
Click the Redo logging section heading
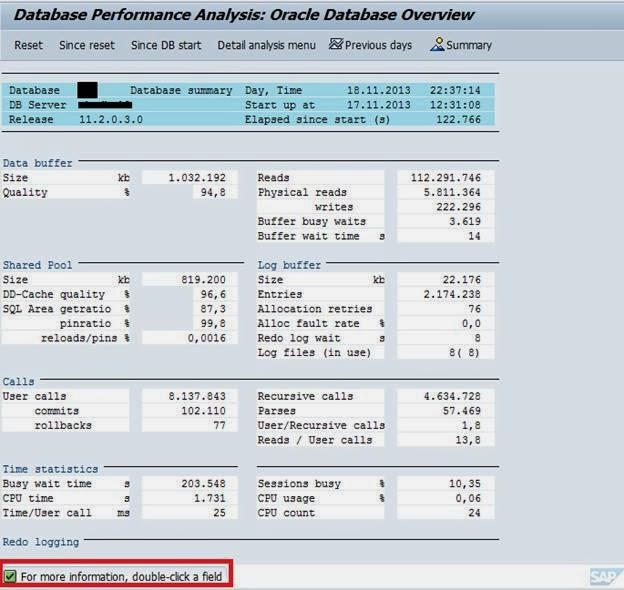pos(41,542)
